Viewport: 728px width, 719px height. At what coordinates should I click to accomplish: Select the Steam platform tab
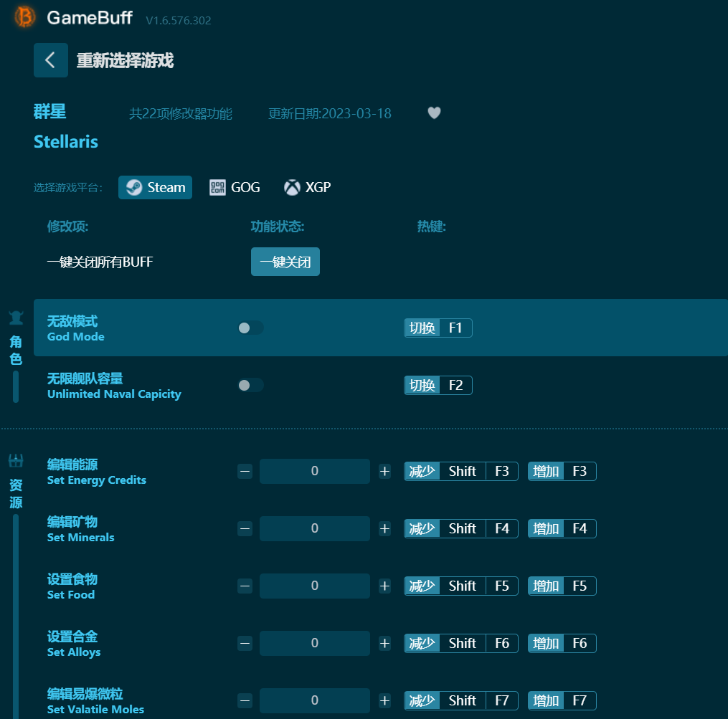[155, 188]
